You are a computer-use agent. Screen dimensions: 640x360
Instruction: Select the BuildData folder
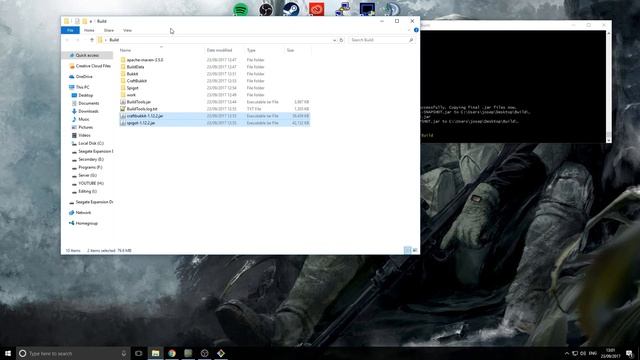[135, 67]
